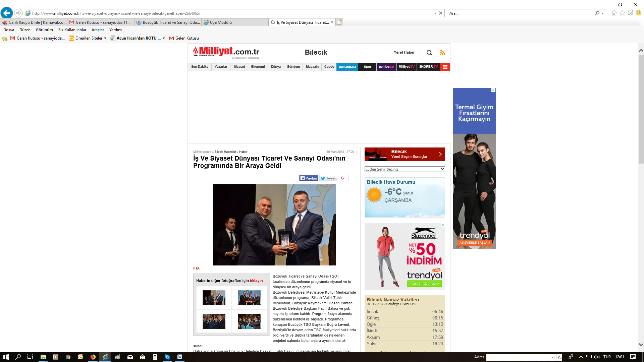This screenshot has height=362, width=644.
Task: Open a new tab button
Action: (339, 22)
